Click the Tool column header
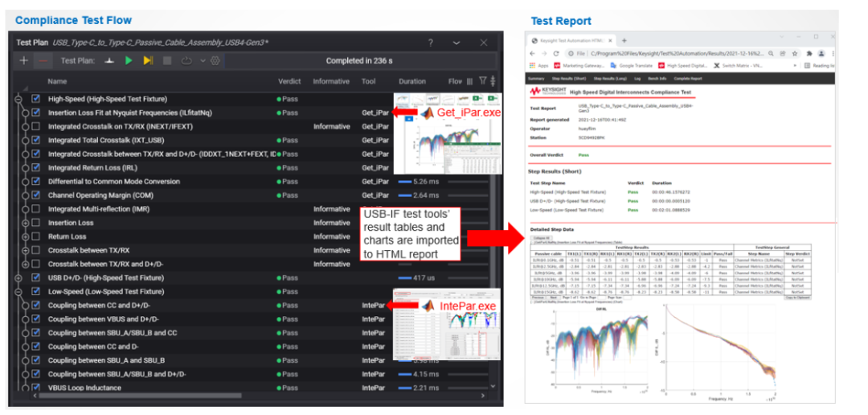The height and width of the screenshot is (415, 868). [x=368, y=81]
